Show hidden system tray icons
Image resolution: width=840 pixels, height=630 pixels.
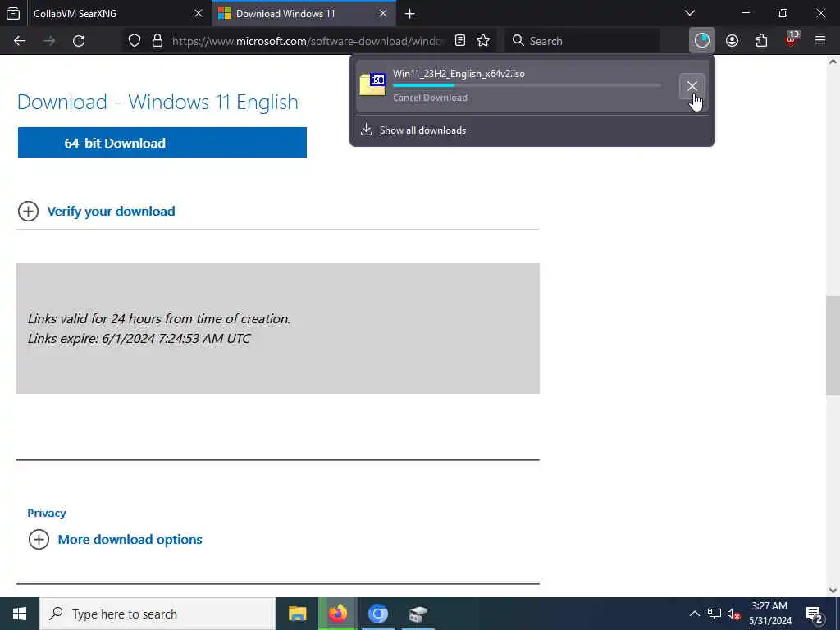click(694, 614)
